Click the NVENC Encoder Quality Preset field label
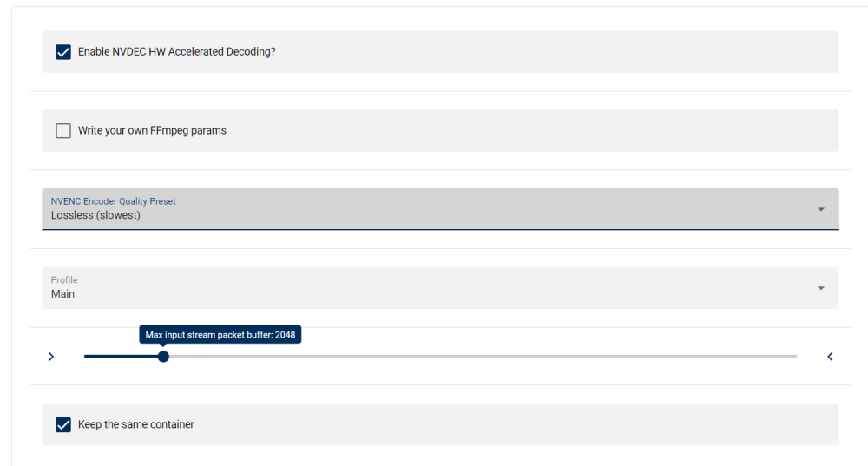 114,201
